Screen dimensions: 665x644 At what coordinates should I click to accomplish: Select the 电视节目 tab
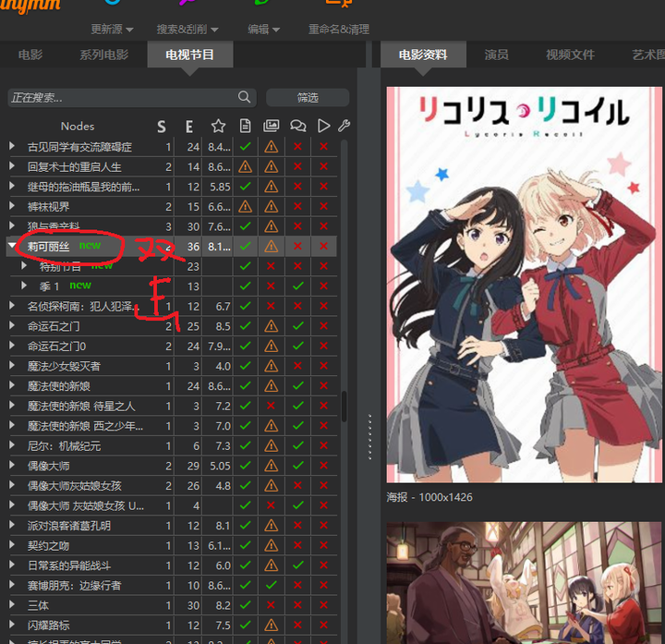[x=190, y=55]
